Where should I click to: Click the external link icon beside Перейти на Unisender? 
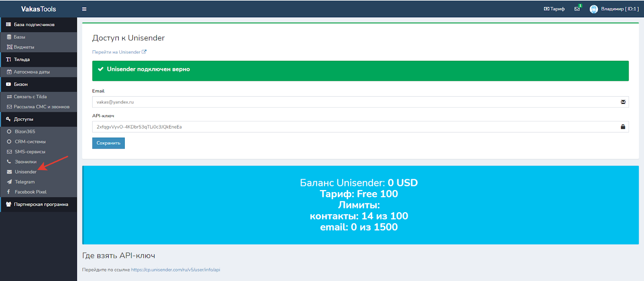144,52
